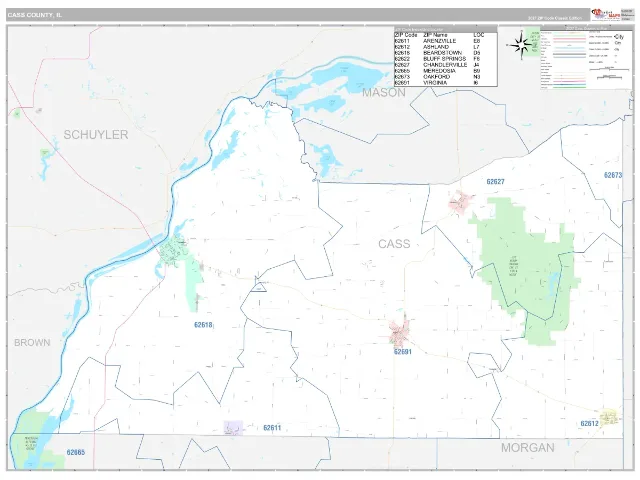Click BEARDSTOWN row in the ZIP index table
This screenshot has width=640, height=480.
point(445,53)
